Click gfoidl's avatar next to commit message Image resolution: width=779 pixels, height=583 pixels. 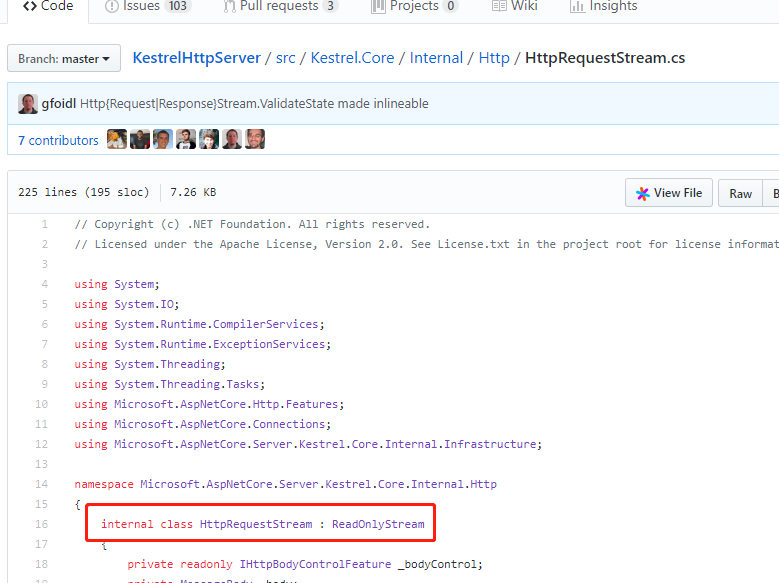click(x=28, y=104)
